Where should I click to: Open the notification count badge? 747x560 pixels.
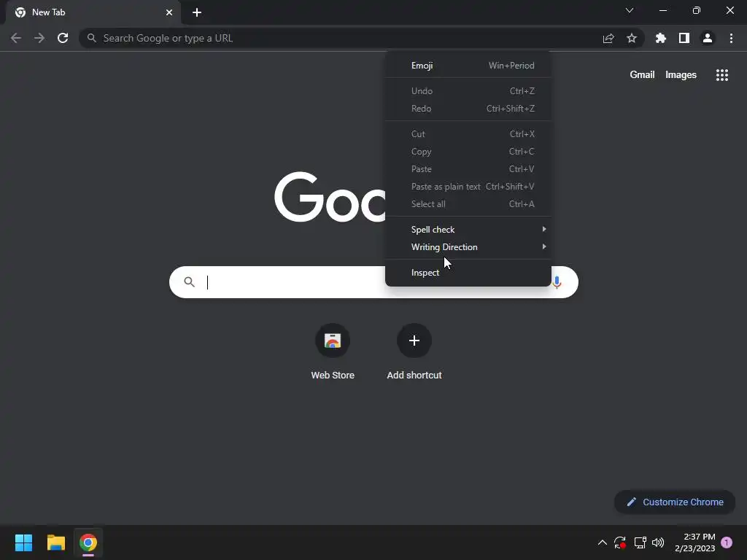coord(727,542)
